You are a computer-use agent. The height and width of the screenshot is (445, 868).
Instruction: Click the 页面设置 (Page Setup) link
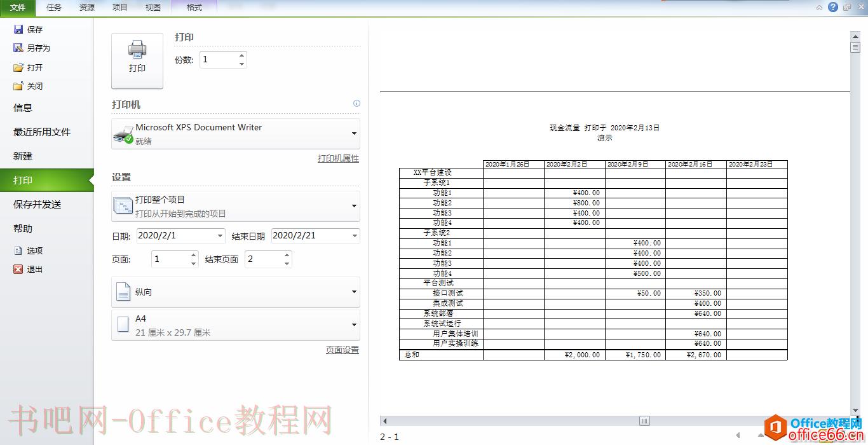(342, 350)
